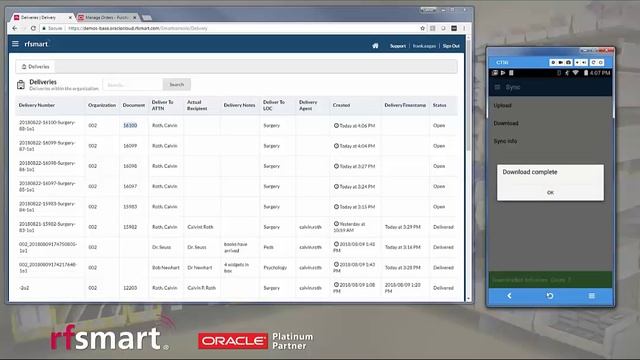Sort by the Organization column header
This screenshot has height=360, width=640.
(102, 105)
